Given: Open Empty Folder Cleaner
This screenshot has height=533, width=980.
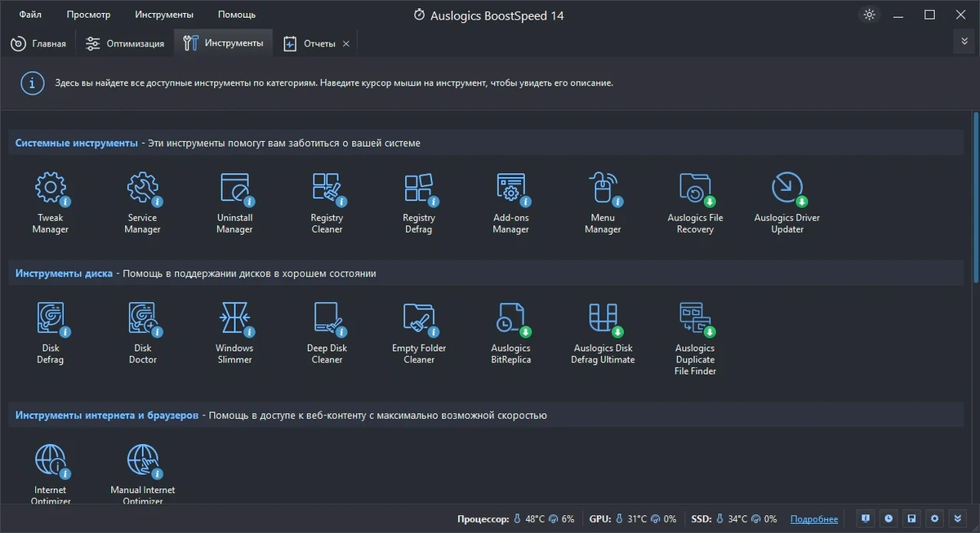Looking at the screenshot, I should [419, 332].
